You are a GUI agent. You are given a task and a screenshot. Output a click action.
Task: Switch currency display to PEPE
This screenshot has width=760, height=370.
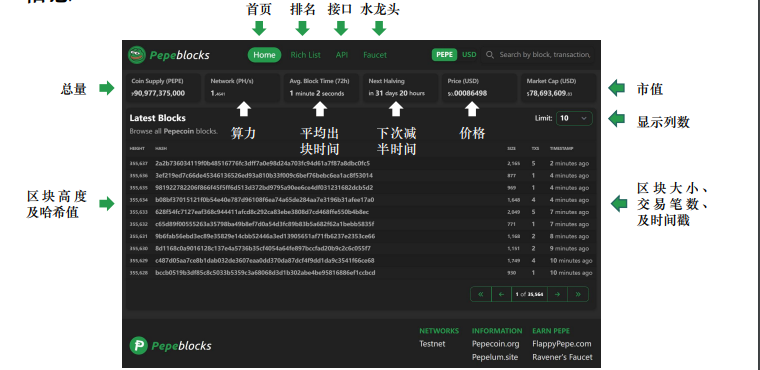coord(444,55)
